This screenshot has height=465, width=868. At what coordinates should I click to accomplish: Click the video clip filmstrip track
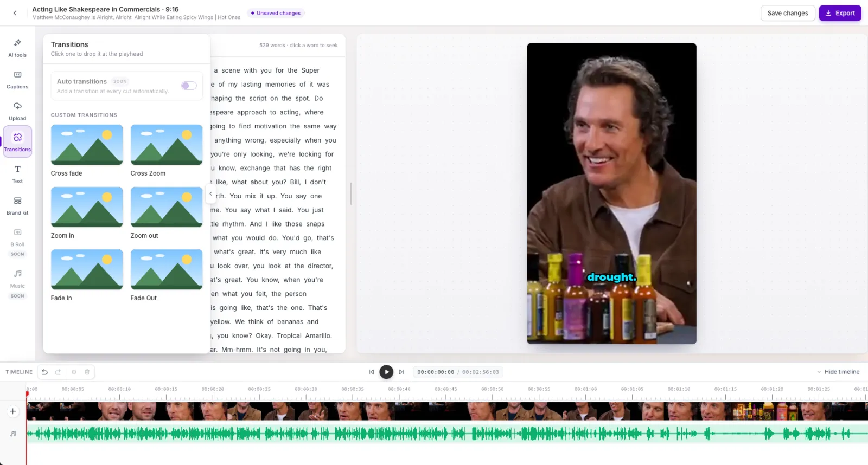[447, 411]
